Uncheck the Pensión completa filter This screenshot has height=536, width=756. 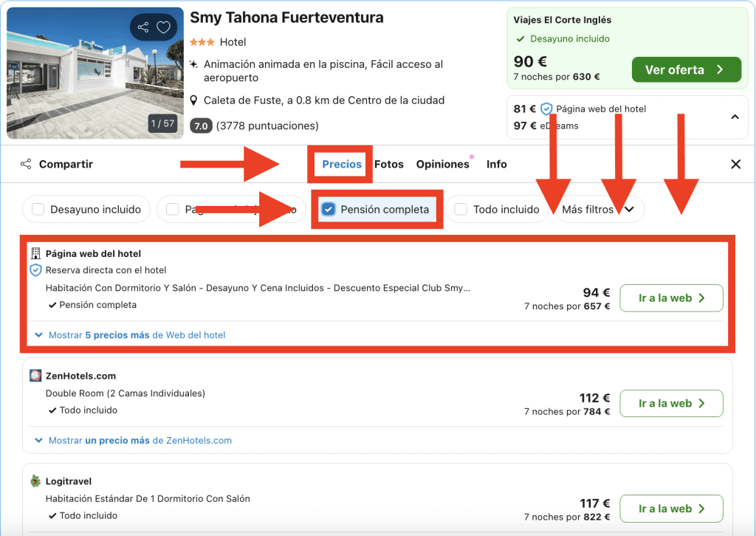(x=329, y=210)
